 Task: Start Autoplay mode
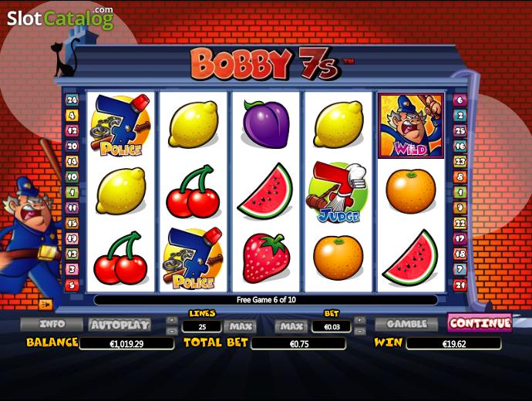pos(120,325)
